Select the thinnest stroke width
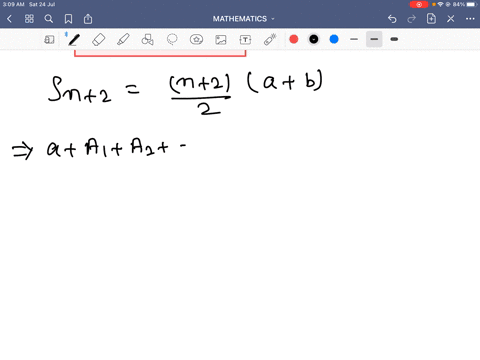This screenshot has height=360, width=480. click(354, 39)
